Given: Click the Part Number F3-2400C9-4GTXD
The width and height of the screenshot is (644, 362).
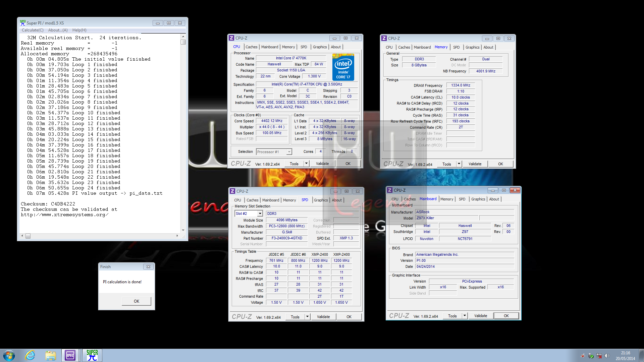Looking at the screenshot, I should click(x=287, y=238).
